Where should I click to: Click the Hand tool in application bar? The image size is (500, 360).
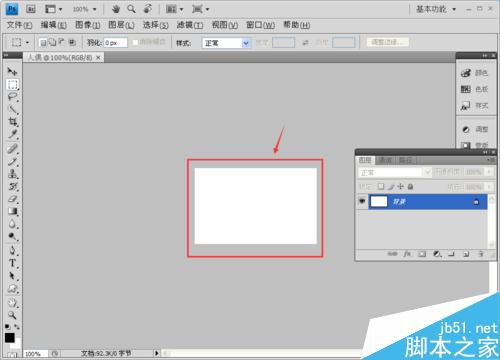coord(116,9)
